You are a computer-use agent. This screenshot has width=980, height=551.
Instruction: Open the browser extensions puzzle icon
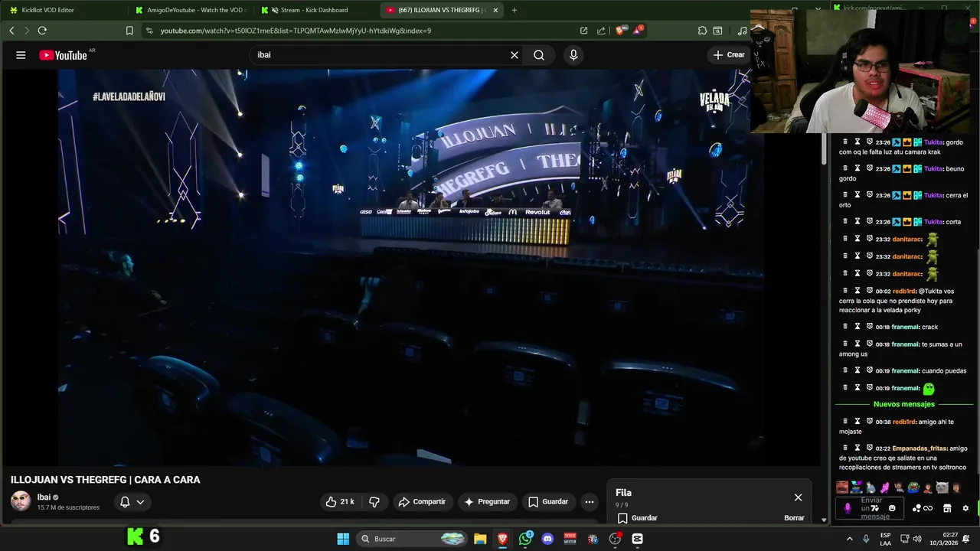click(702, 31)
